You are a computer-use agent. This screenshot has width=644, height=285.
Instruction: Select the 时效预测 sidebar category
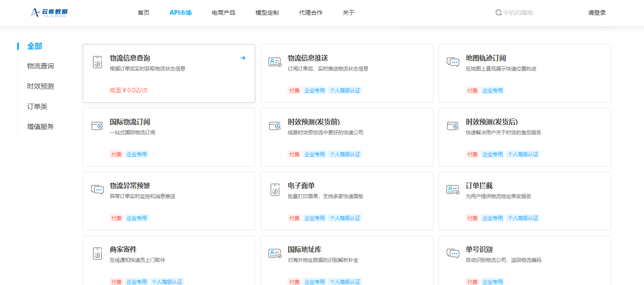pos(40,86)
